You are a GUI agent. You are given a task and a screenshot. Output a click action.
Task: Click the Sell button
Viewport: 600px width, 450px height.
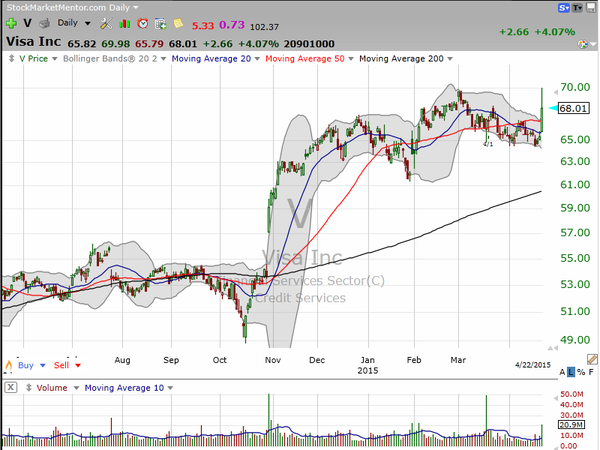[x=61, y=365]
